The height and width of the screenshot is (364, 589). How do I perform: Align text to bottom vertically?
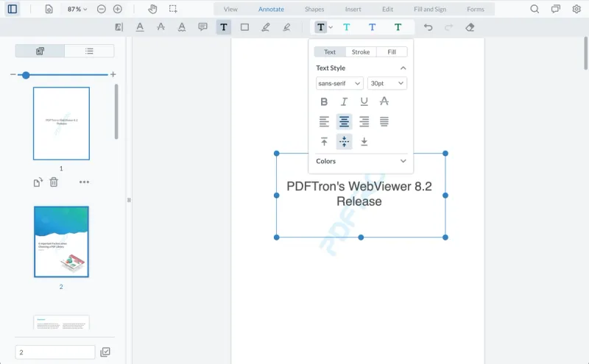(364, 141)
